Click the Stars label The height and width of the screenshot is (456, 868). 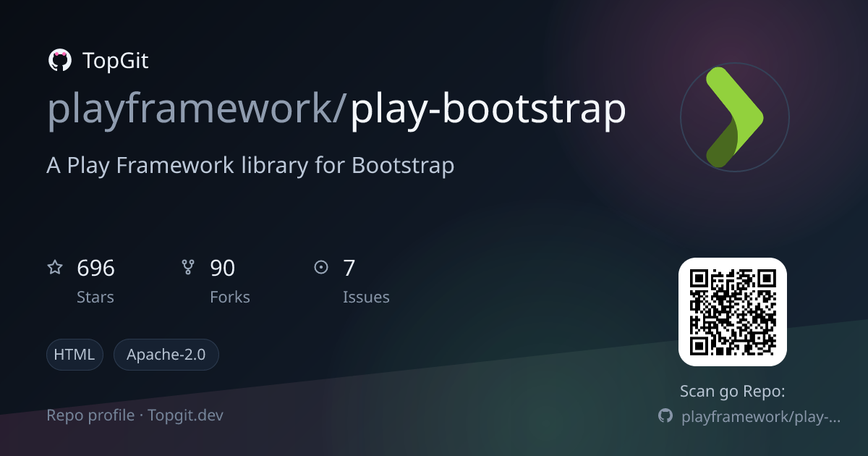click(95, 297)
